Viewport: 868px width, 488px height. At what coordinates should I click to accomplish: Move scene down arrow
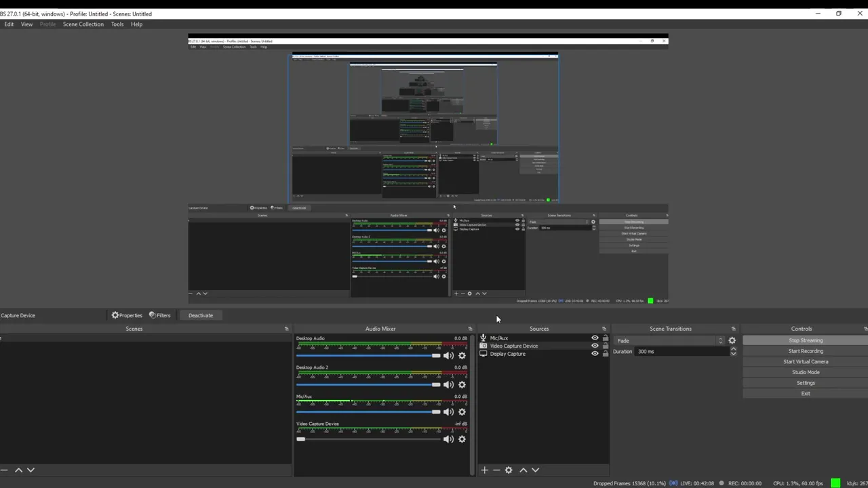click(31, 470)
